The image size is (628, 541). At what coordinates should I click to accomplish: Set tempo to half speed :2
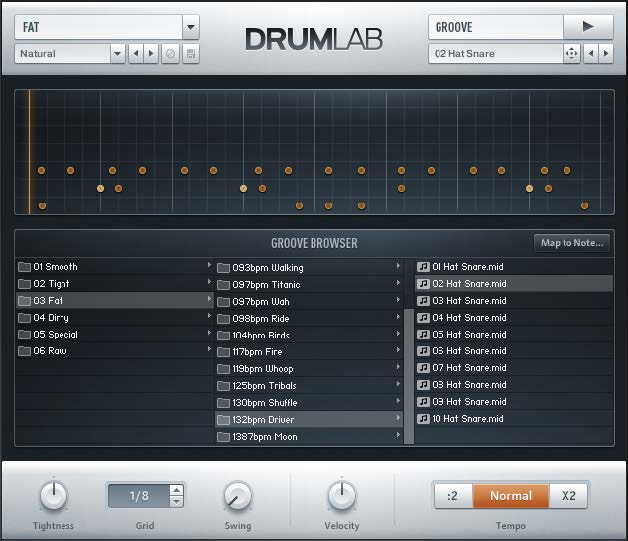pyautogui.click(x=453, y=496)
